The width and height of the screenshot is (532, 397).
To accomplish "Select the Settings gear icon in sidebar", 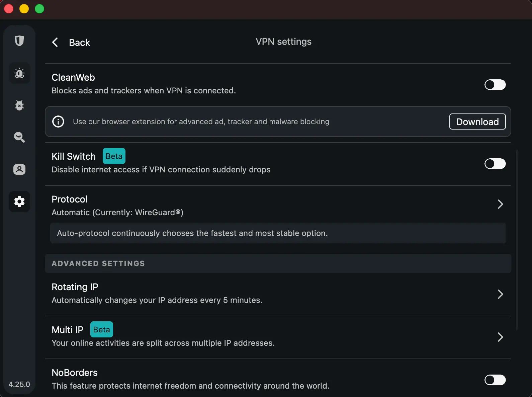I will coord(19,202).
